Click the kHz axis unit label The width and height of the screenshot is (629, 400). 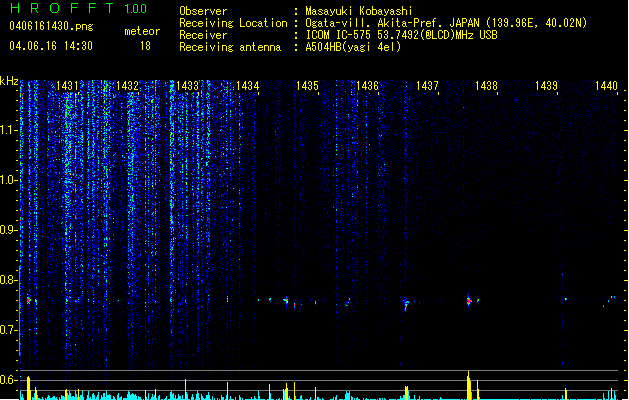[x=9, y=81]
